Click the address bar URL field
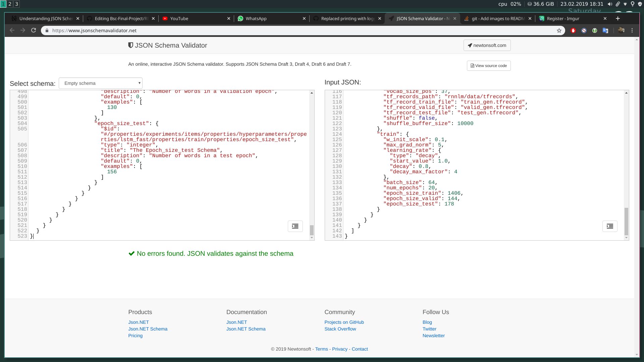This screenshot has width=644, height=362. pyautogui.click(x=302, y=31)
